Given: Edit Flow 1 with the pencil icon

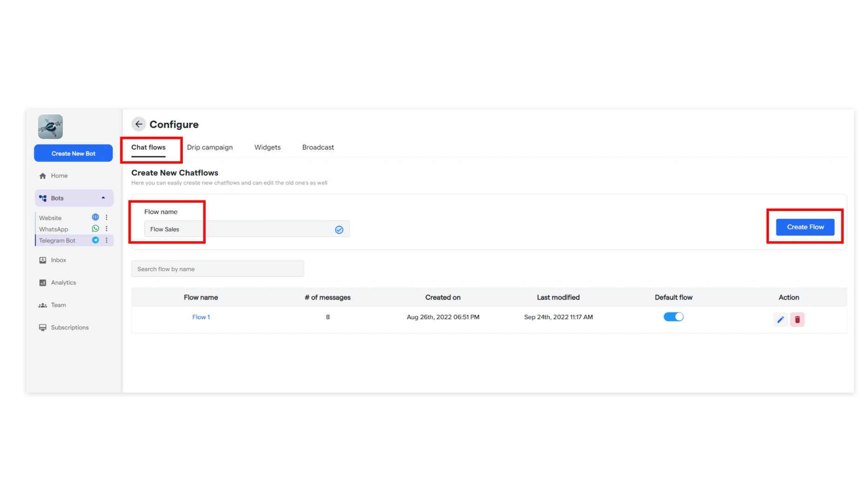Looking at the screenshot, I should (781, 320).
